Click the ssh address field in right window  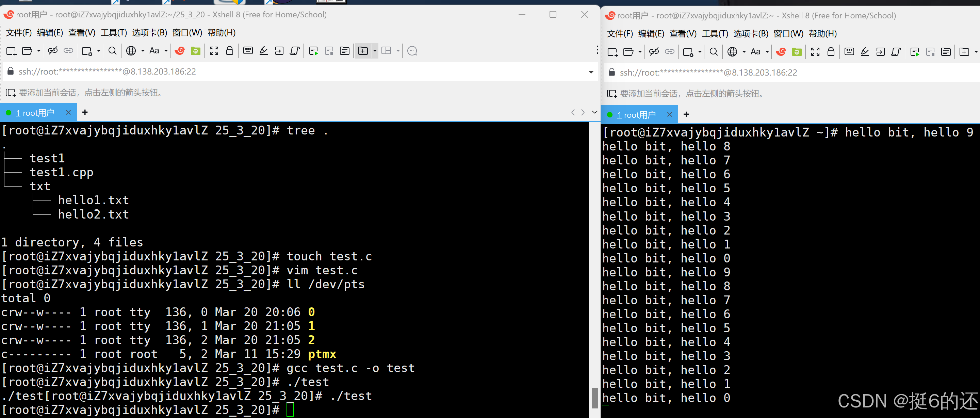pos(708,73)
